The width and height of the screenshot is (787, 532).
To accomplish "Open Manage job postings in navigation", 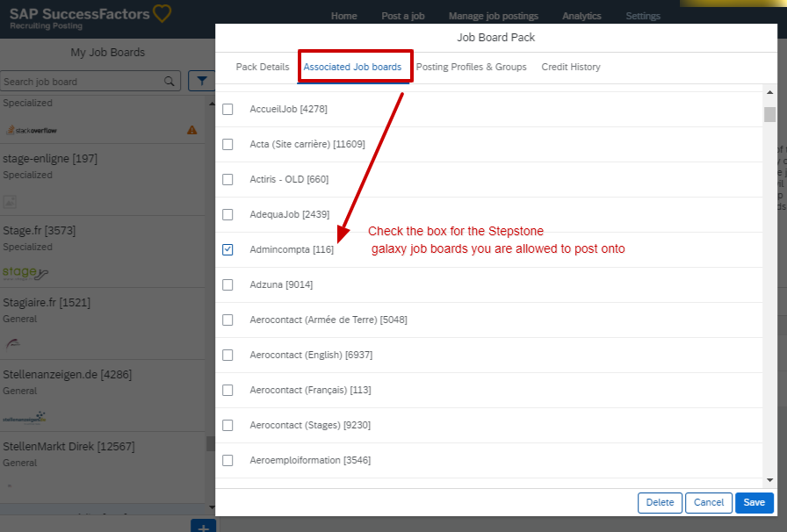I will 494,16.
